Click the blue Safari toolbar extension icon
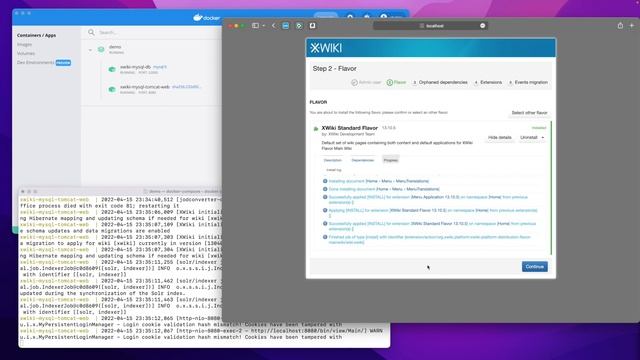 click(x=286, y=25)
